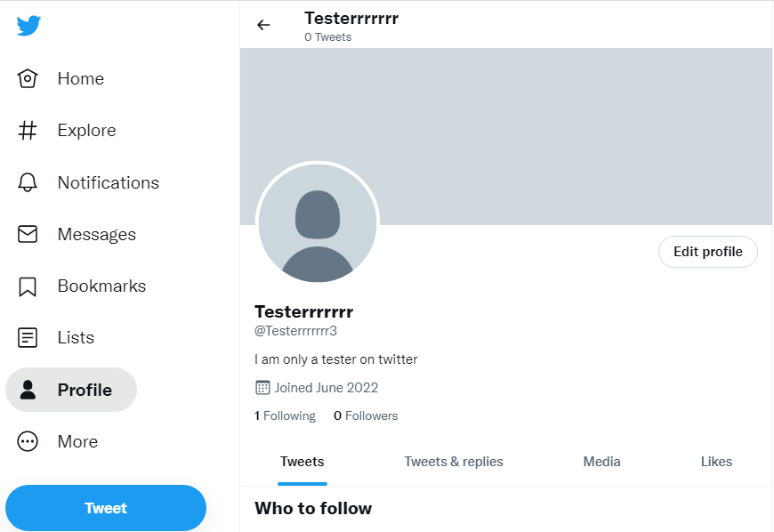Viewport: 774px width, 532px height.
Task: Click the Edit profile button
Action: point(708,252)
